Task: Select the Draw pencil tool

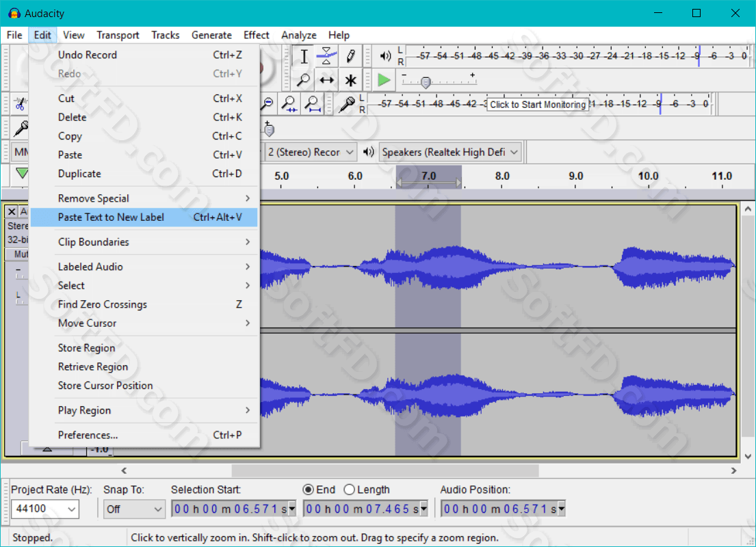Action: (350, 56)
